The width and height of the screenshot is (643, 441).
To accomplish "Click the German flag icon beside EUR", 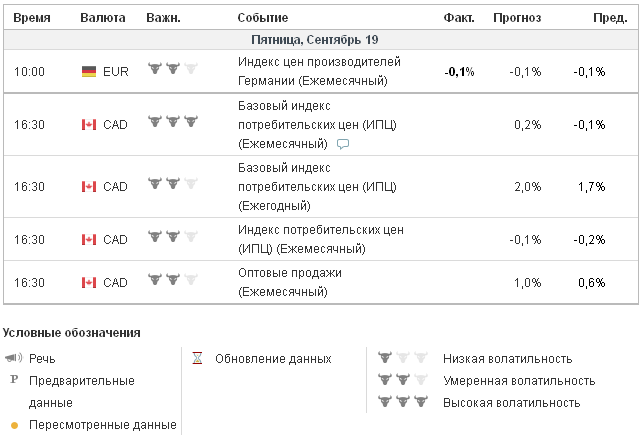I will [88, 72].
